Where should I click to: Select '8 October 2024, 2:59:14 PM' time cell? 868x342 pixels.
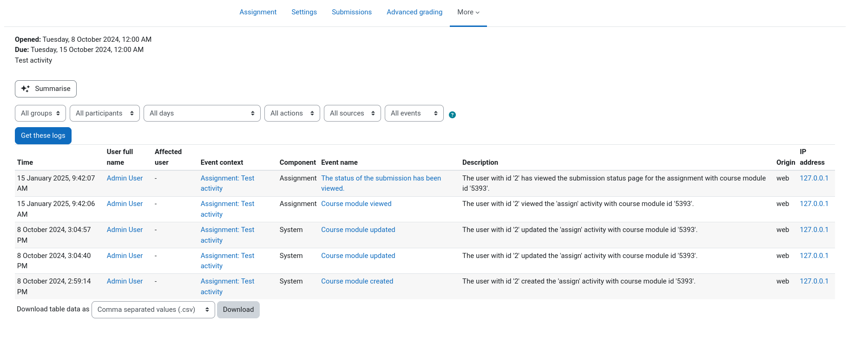click(x=54, y=286)
